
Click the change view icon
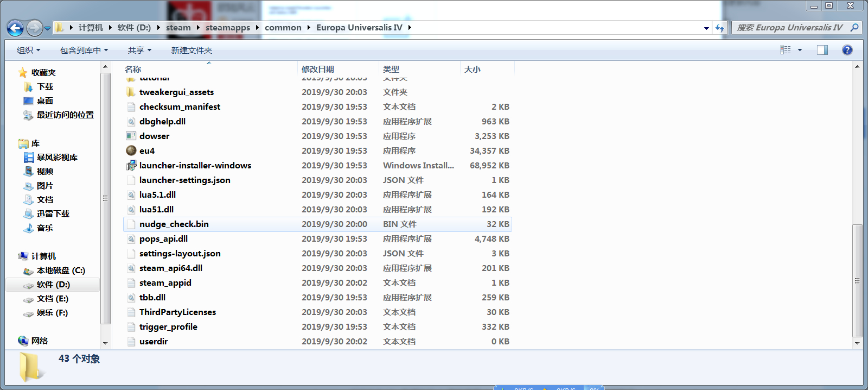pyautogui.click(x=785, y=50)
